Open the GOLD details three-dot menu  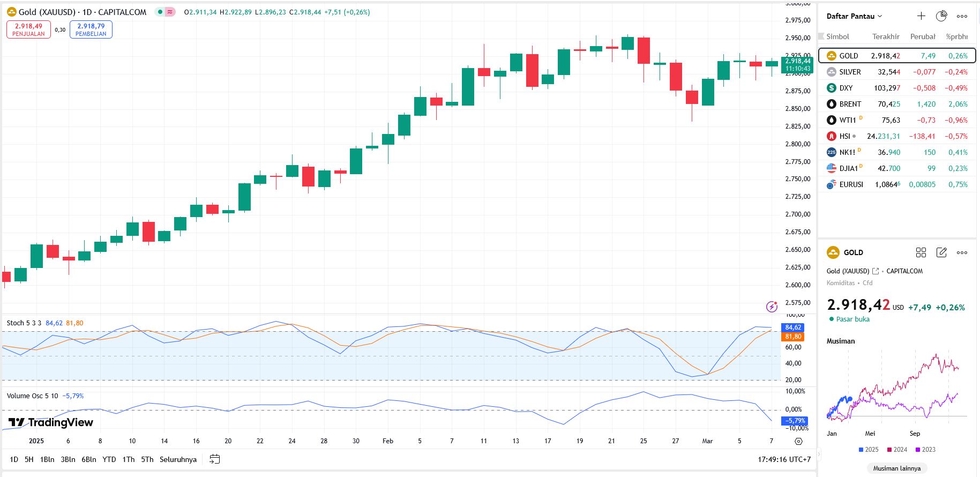click(962, 252)
